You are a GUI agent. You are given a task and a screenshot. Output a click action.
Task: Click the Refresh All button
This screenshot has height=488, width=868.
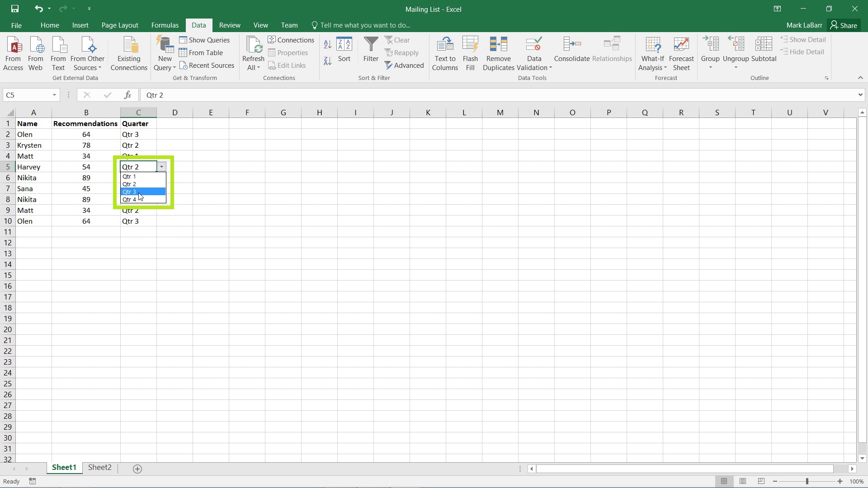pos(253,54)
